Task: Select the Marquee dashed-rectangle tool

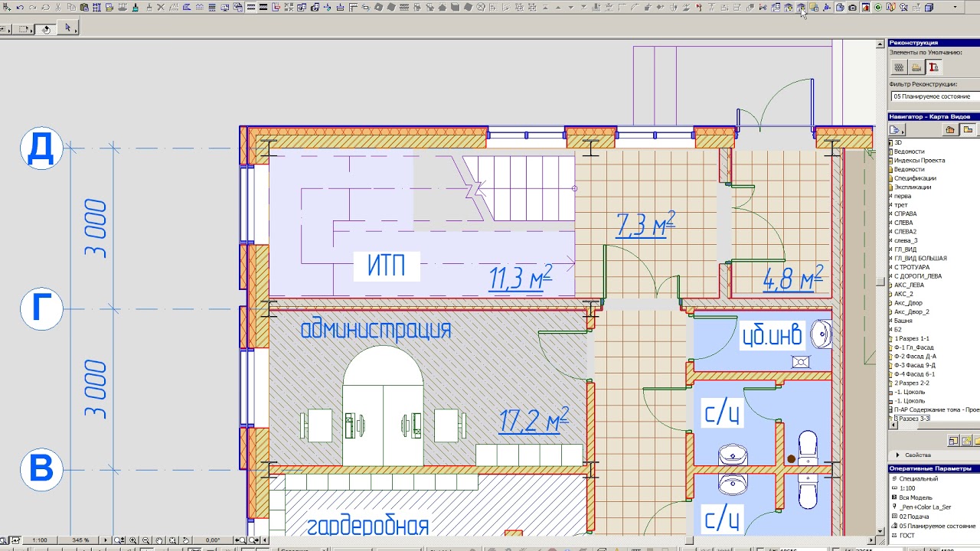Action: pyautogui.click(x=24, y=29)
